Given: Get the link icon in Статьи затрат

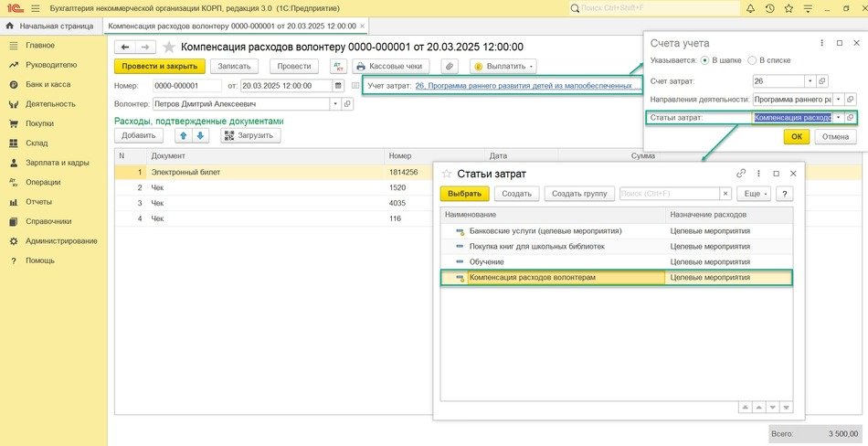Looking at the screenshot, I should pos(741,173).
